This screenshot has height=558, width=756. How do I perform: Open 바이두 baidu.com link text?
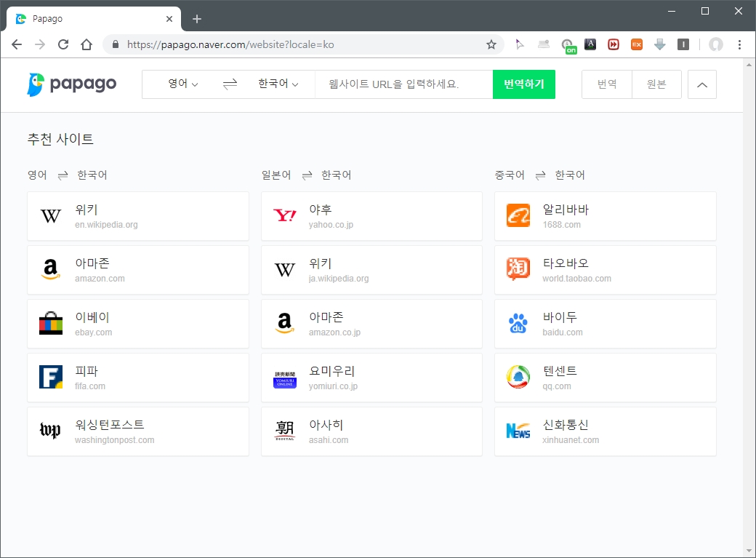(563, 324)
